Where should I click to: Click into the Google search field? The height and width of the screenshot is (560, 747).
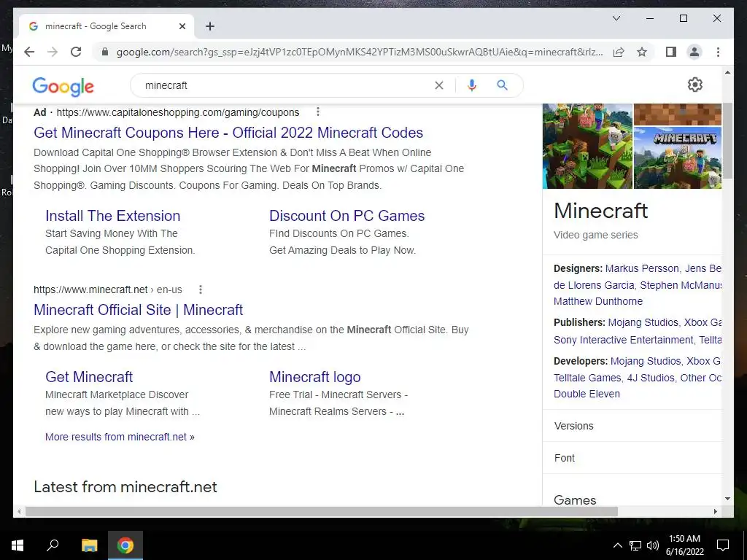click(x=286, y=85)
